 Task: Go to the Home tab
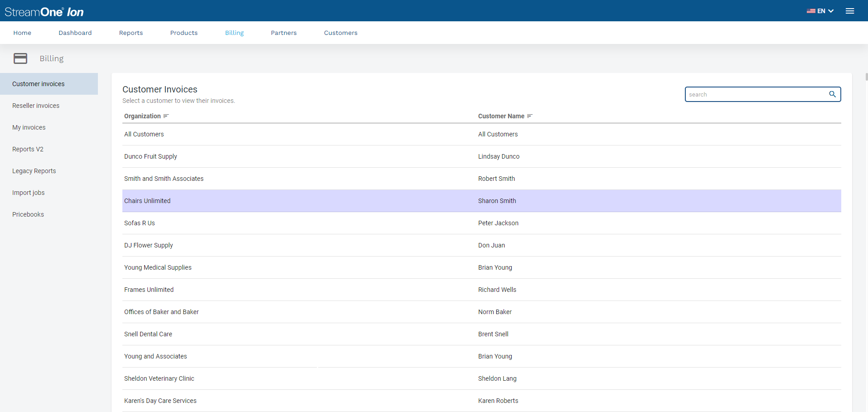tap(22, 33)
